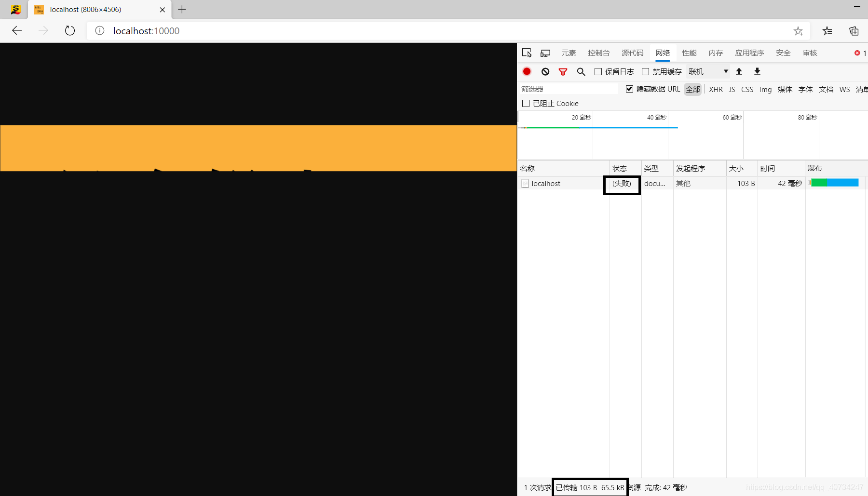Sort by 名称 column header

pyautogui.click(x=563, y=168)
